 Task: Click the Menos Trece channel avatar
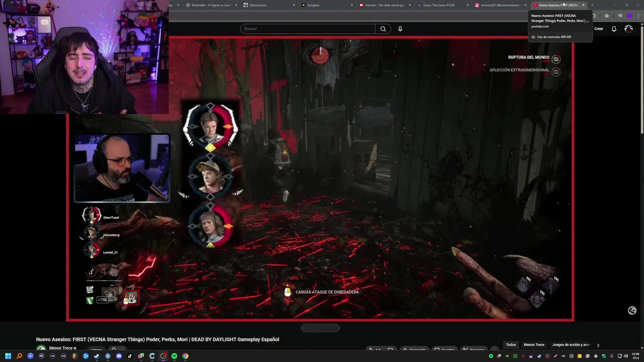coord(41,348)
